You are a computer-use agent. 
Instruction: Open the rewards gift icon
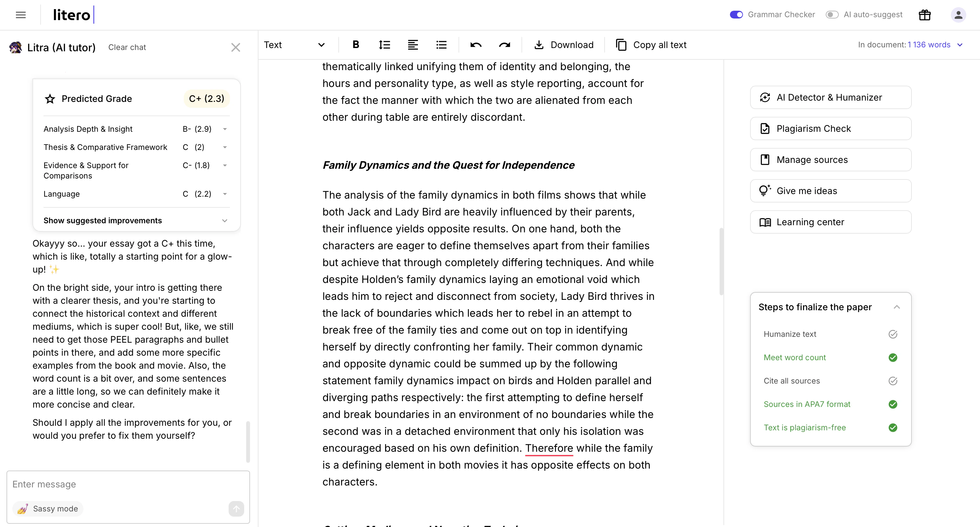[924, 15]
